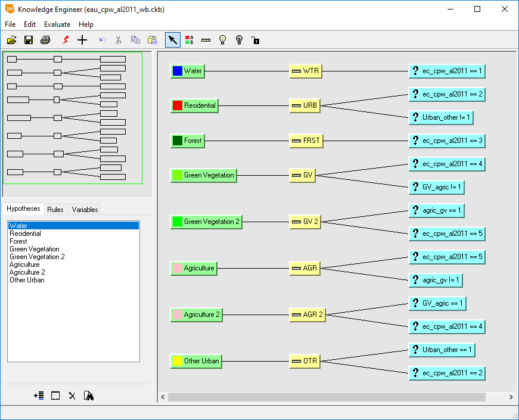Toggle the dimmed lightbulb on the toolbar
519x420 pixels.
click(238, 40)
